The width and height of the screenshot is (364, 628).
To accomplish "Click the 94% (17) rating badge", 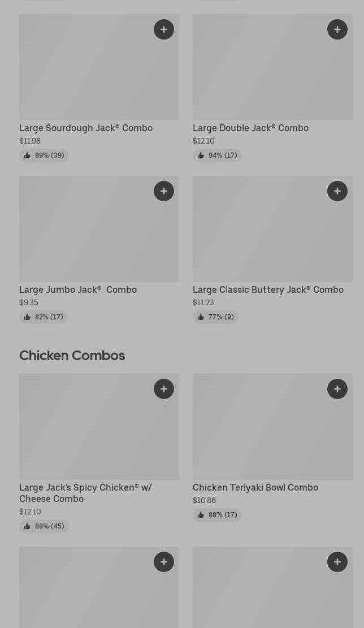I will tap(217, 155).
